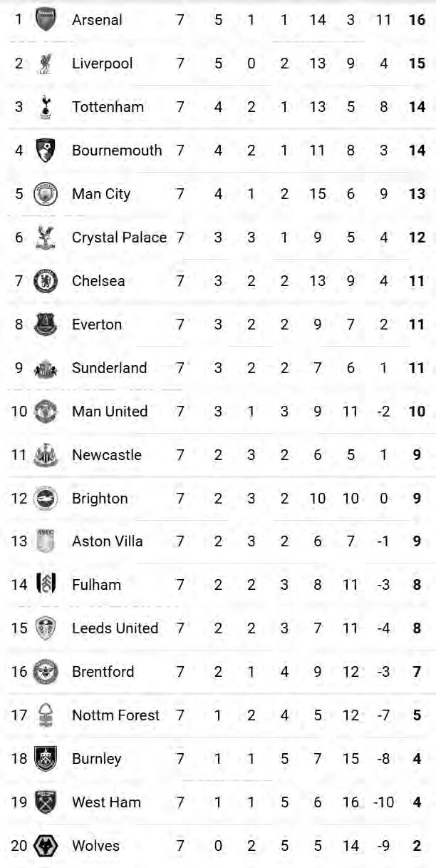Click the Fulham team name

click(x=96, y=585)
